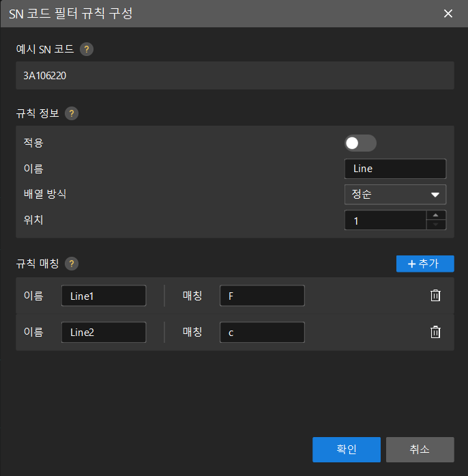This screenshot has width=468, height=476.
Task: Click the 규칙 매칭 heading
Action: point(38,264)
